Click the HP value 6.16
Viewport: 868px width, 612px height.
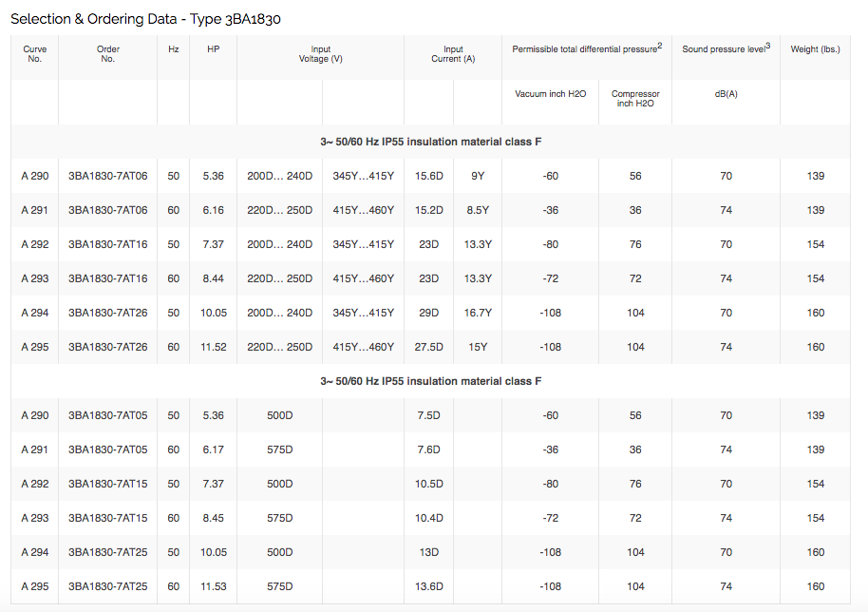pyautogui.click(x=213, y=210)
